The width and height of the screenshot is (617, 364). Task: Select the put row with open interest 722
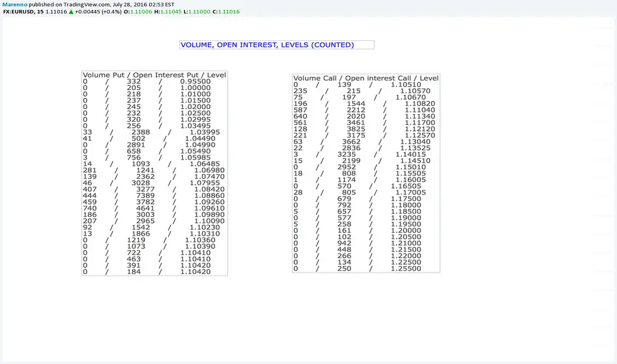[x=147, y=253]
